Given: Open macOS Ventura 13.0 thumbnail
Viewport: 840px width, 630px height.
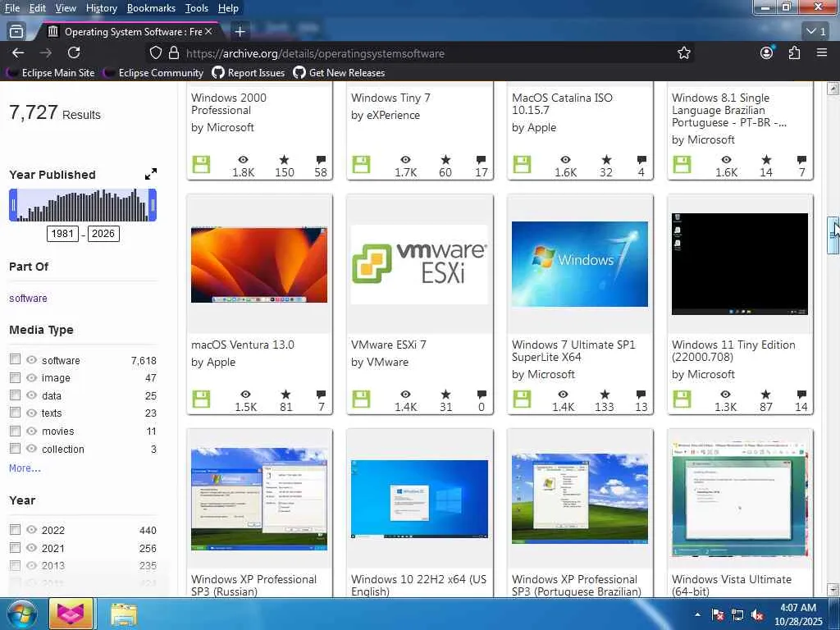Looking at the screenshot, I should (259, 264).
